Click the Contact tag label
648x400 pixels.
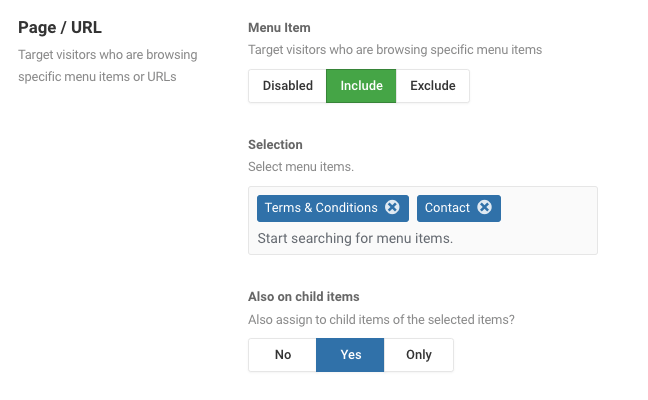tap(447, 207)
